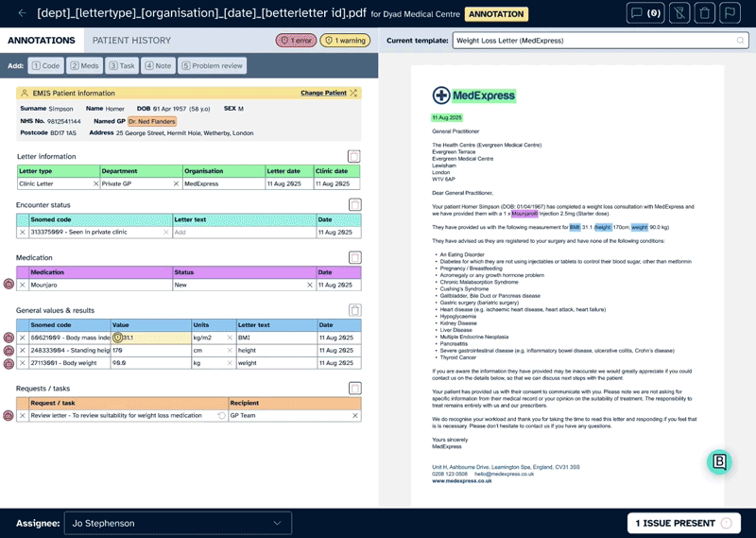Screen dimensions: 756x538
Task: Click the highlighted MedExpress logo text
Action: (484, 95)
